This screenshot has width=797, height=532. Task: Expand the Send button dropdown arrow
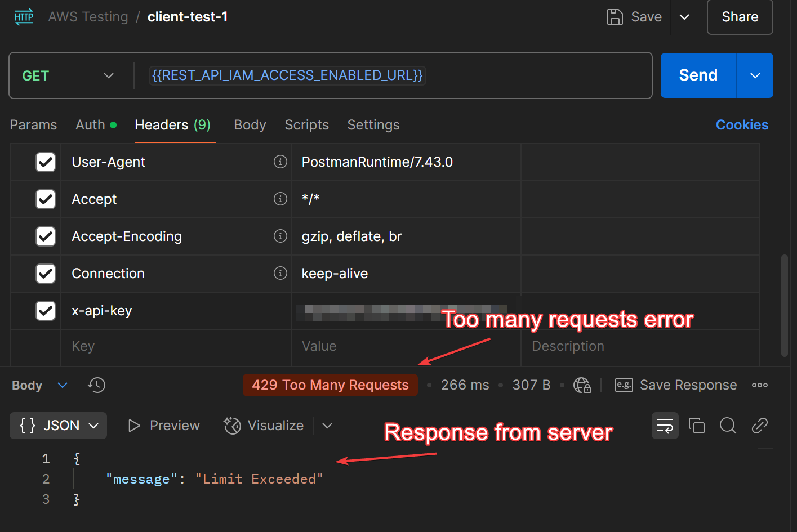coord(755,75)
